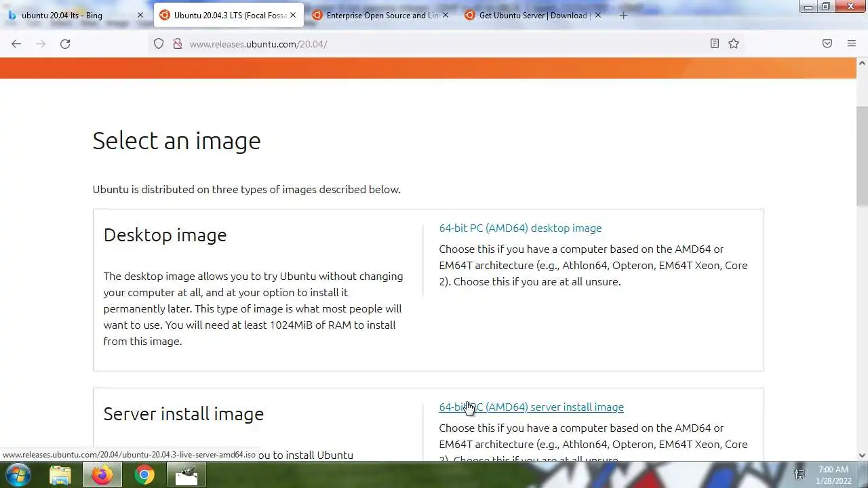Go back using the browser back arrow

tap(16, 43)
